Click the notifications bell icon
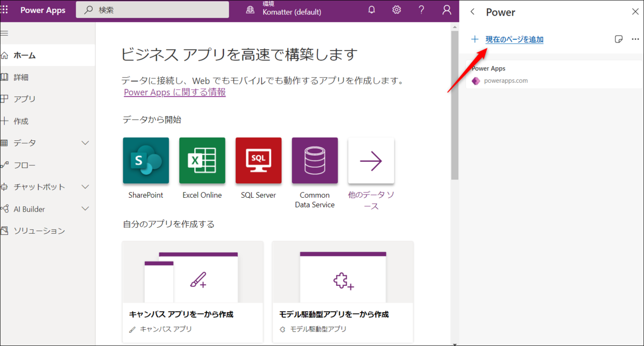This screenshot has width=644, height=346. [371, 10]
